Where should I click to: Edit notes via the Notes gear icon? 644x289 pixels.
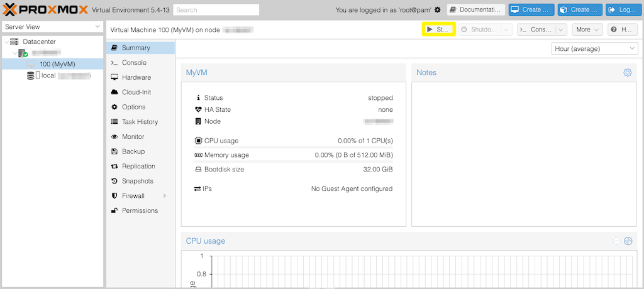(627, 73)
